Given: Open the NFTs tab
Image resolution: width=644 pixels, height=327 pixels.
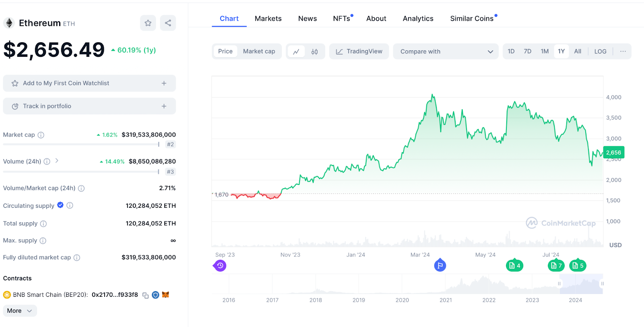Looking at the screenshot, I should click(x=342, y=19).
